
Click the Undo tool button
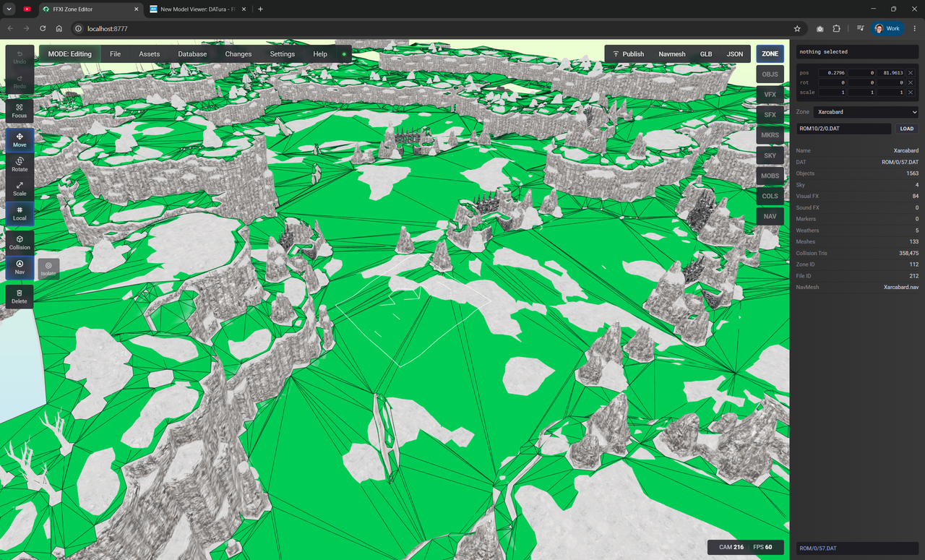pyautogui.click(x=20, y=57)
